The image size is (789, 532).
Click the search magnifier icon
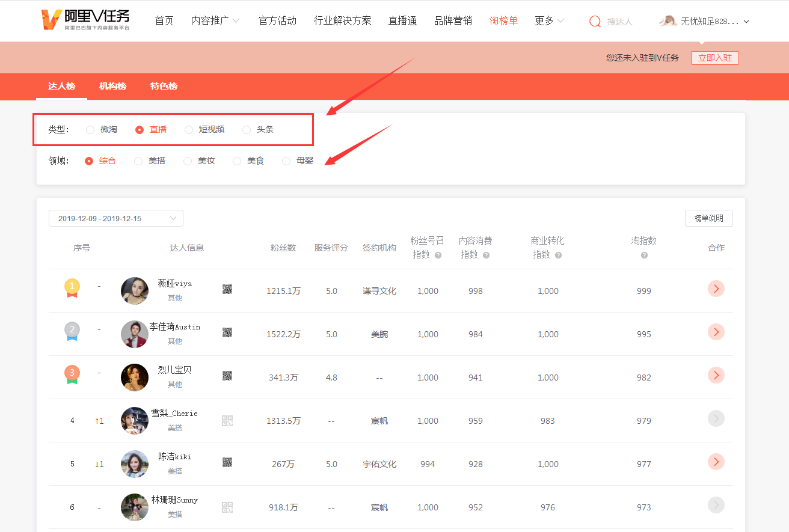point(595,21)
